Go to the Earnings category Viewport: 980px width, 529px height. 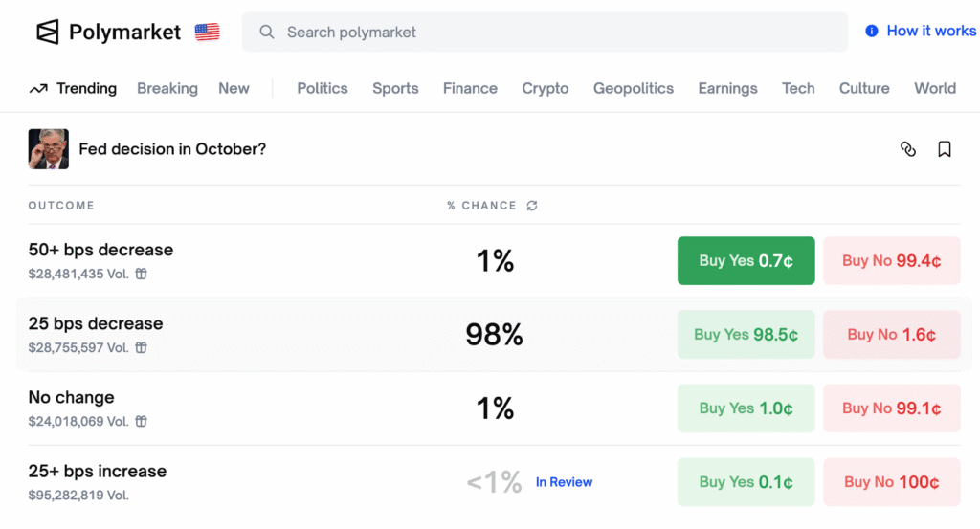click(727, 88)
